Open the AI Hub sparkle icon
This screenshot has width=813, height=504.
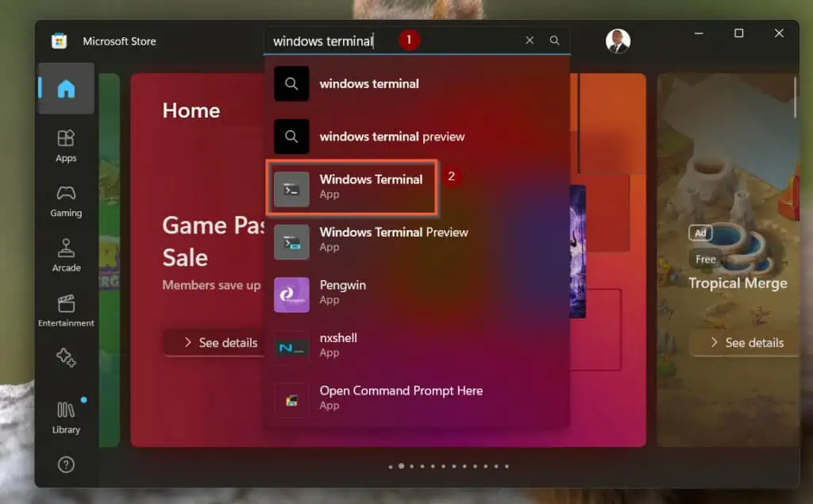[x=66, y=357]
